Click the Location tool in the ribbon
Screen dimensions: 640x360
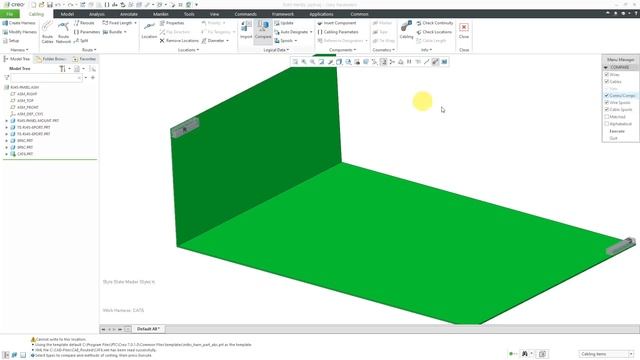pos(149,31)
